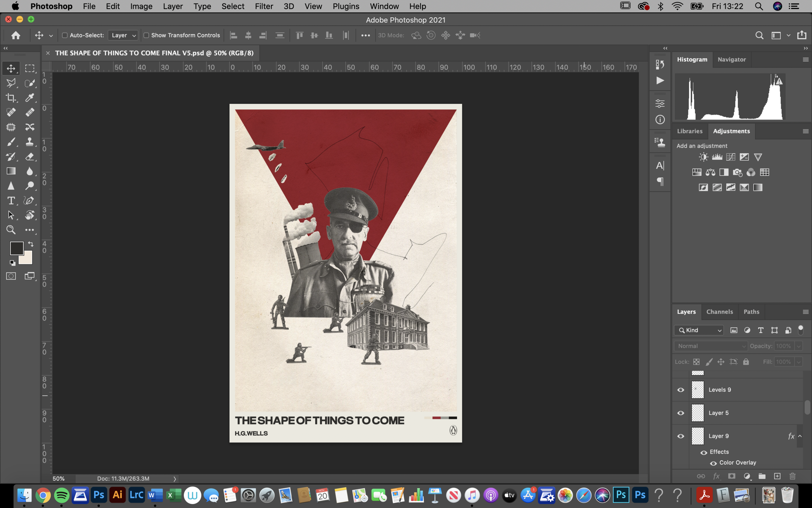Switch to the Navigator tab
The height and width of the screenshot is (508, 812).
pyautogui.click(x=731, y=59)
